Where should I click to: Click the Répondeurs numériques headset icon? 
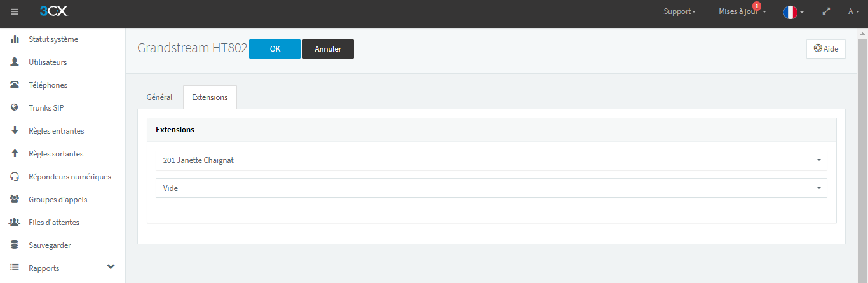tap(15, 177)
